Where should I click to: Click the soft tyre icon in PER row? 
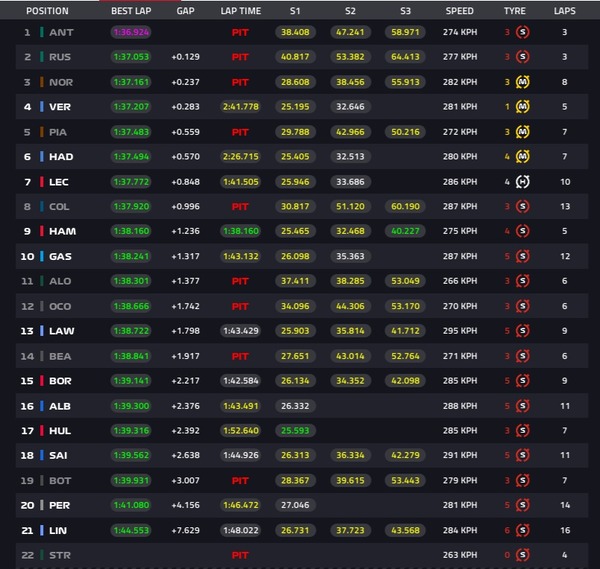pos(522,505)
